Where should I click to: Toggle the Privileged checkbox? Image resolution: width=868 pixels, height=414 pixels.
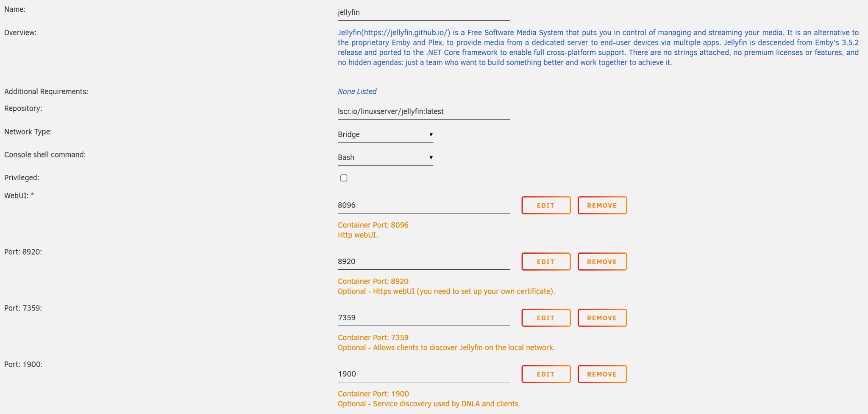344,178
